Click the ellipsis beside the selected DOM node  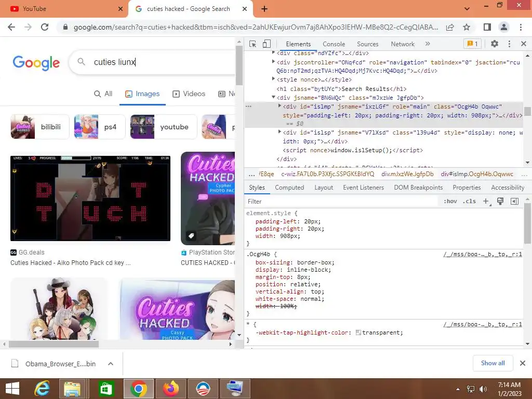click(x=249, y=106)
